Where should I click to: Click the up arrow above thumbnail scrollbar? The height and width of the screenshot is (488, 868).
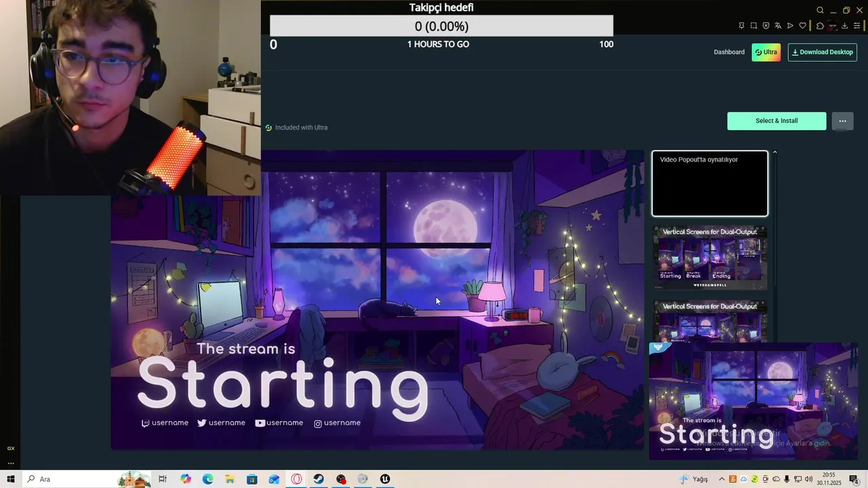pyautogui.click(x=774, y=152)
